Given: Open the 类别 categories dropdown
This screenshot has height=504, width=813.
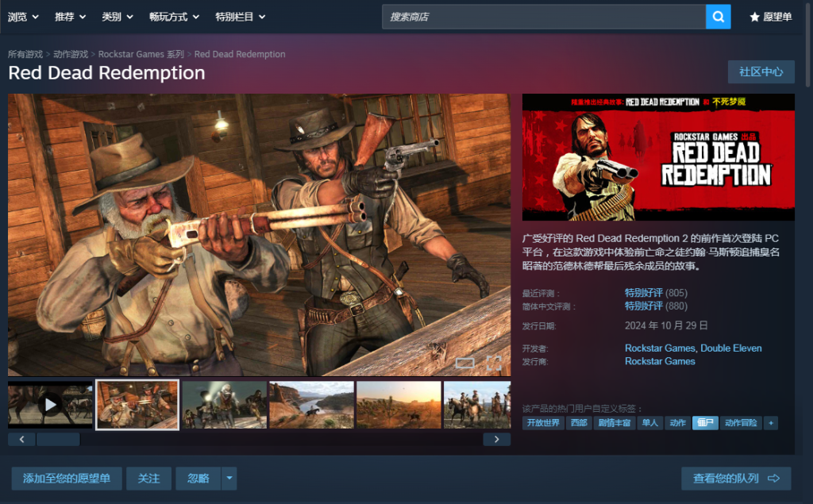Looking at the screenshot, I should (x=118, y=17).
